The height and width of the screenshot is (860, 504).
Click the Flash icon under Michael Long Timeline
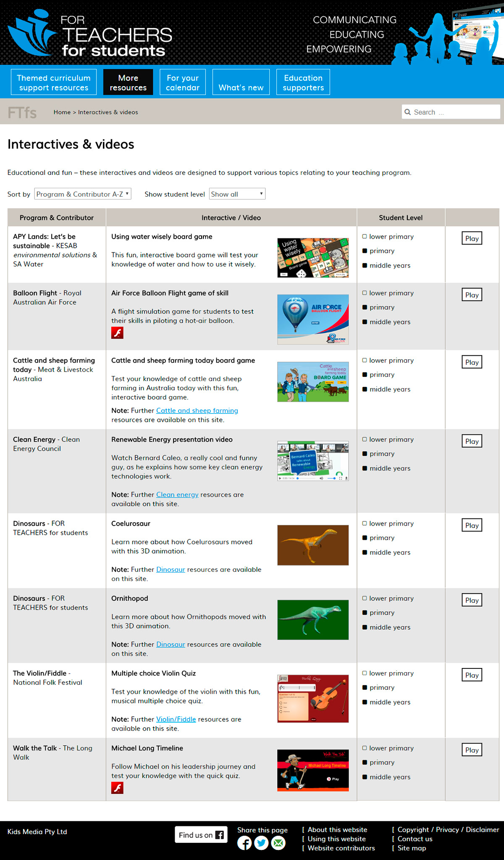coord(117,788)
